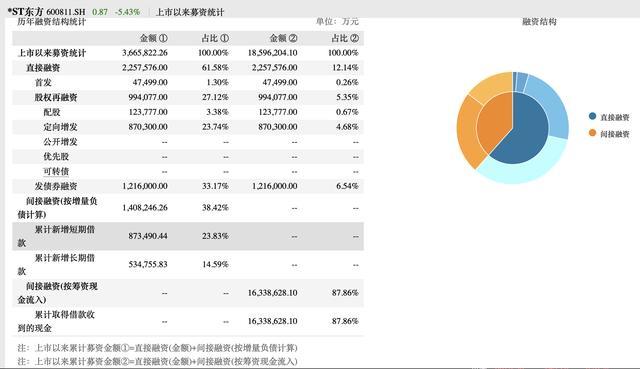
Task: Toggle 直接融资 legend label in chart
Action: [x=614, y=118]
